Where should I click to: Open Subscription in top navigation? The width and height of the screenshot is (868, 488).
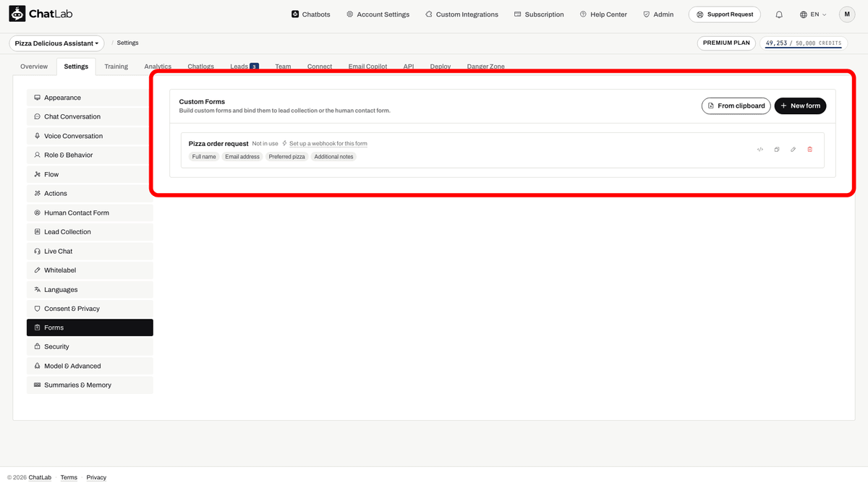pos(539,14)
